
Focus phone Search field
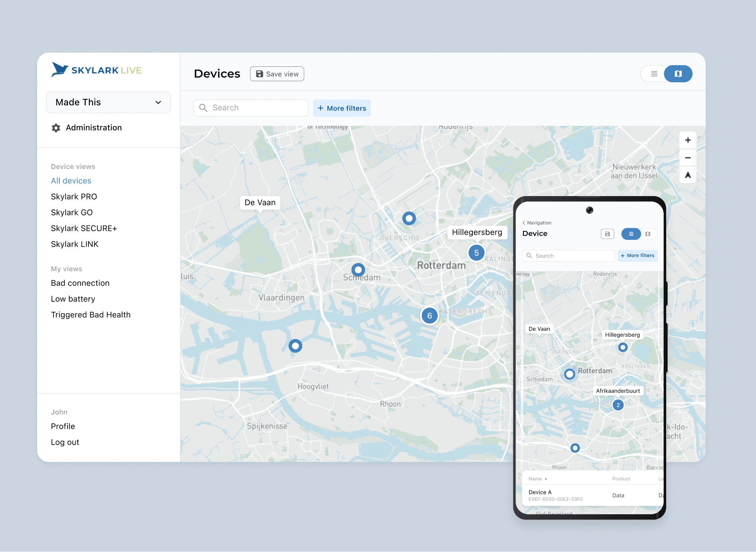tap(568, 256)
